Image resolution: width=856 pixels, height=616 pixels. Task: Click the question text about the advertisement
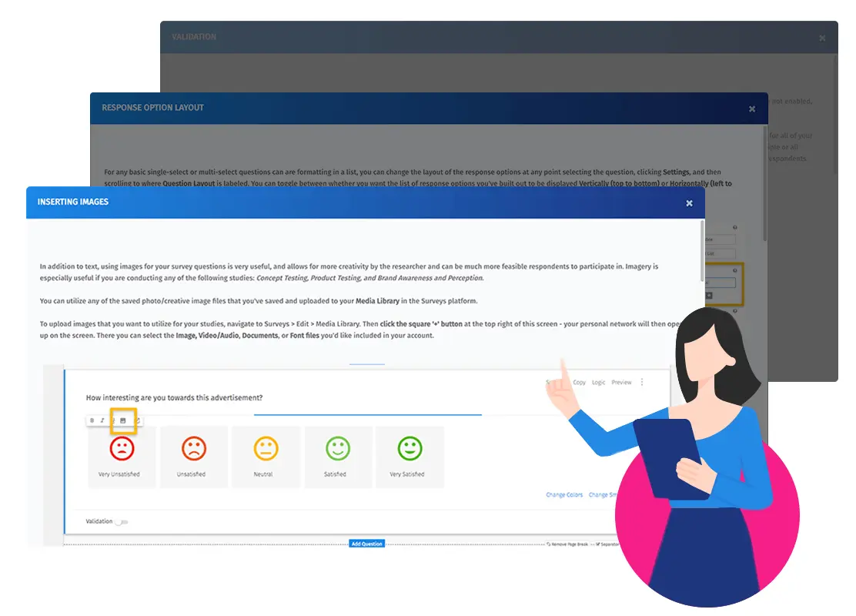[x=174, y=397]
